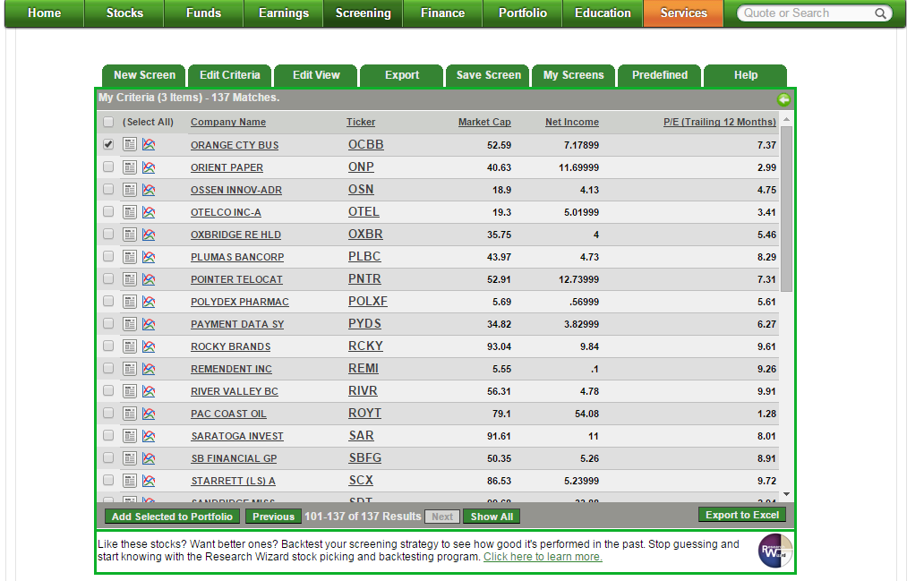Check the OSSEN INNOV-ADR row checkbox
Screen dimensions: 924x581
point(107,189)
